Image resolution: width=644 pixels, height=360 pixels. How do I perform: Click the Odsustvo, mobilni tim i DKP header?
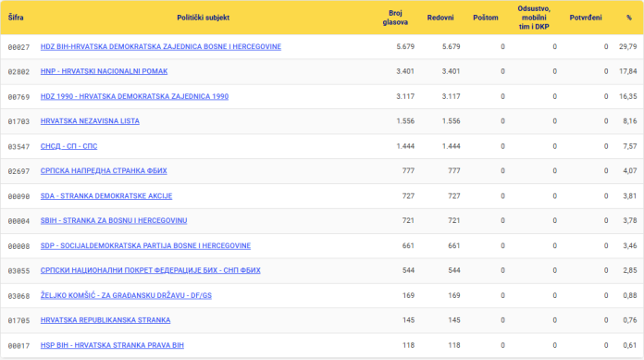point(534,18)
